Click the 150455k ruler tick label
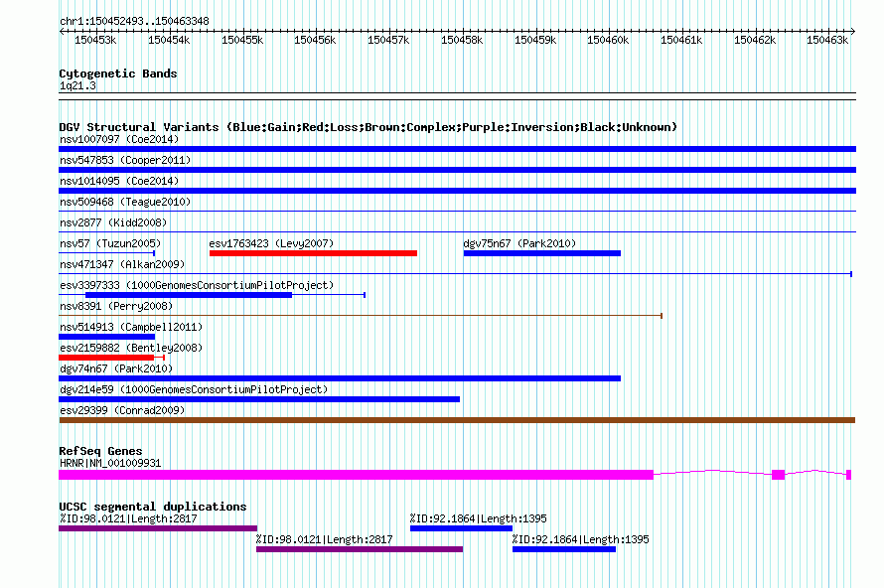884x588 pixels. 242,40
